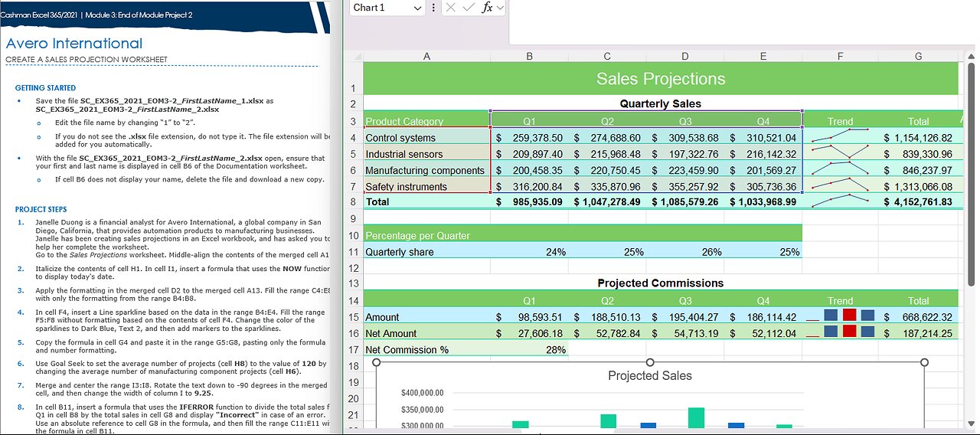Select the Control systems total 1,154,126.82
980x435 pixels.
click(x=919, y=138)
